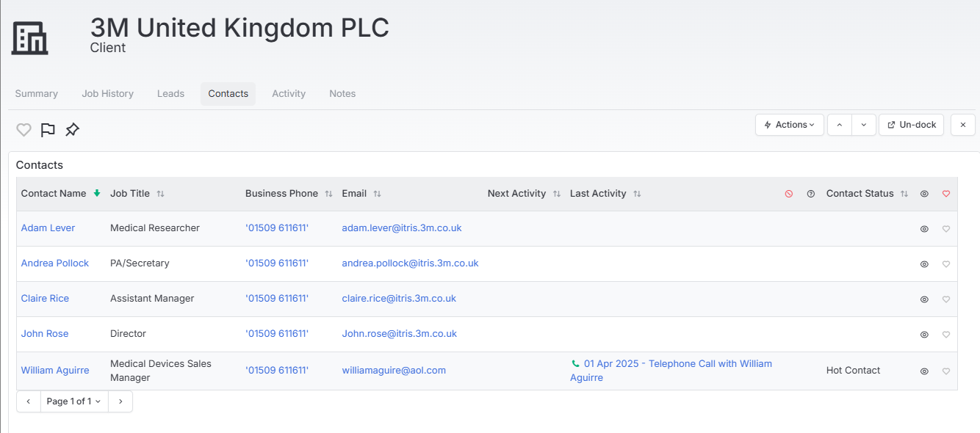
Task: Close the docked record panel
Action: point(963,125)
